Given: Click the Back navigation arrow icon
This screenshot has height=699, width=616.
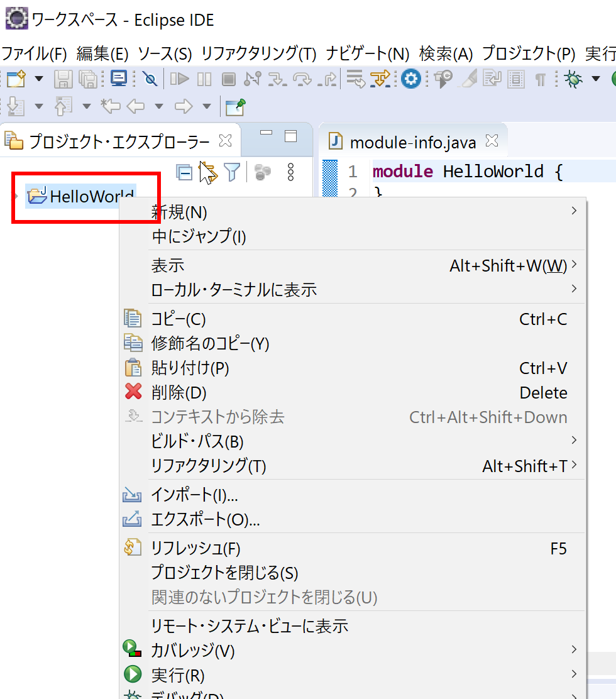Looking at the screenshot, I should [x=136, y=106].
